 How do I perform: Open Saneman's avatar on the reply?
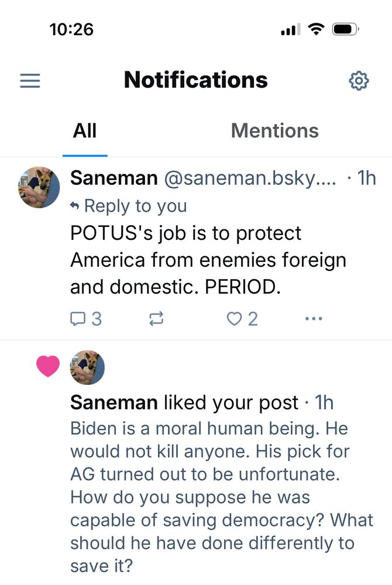click(x=39, y=187)
